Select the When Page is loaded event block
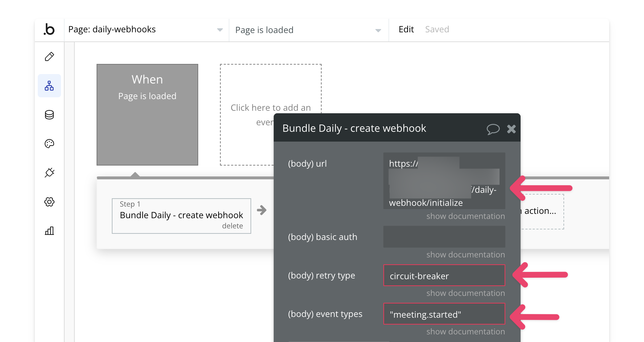 coord(147,115)
